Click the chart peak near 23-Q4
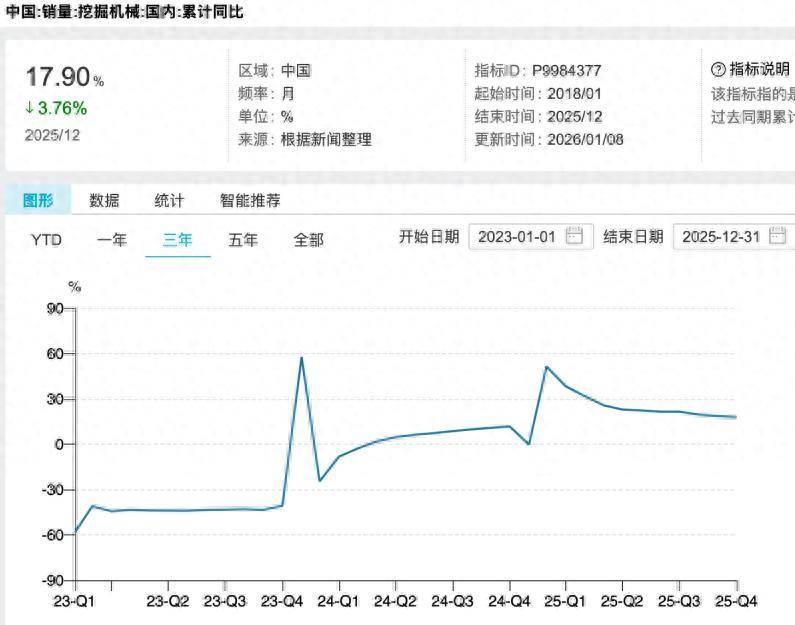 tap(302, 358)
